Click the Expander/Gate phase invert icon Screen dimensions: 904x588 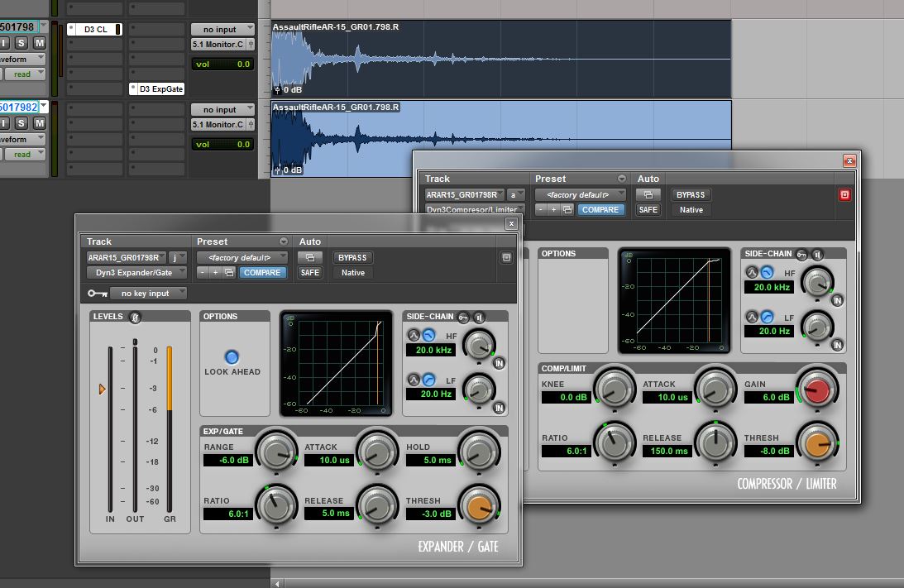coord(136,317)
